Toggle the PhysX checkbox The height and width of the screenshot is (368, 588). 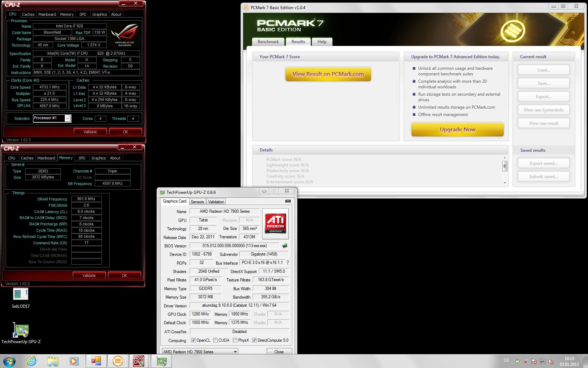(x=235, y=340)
